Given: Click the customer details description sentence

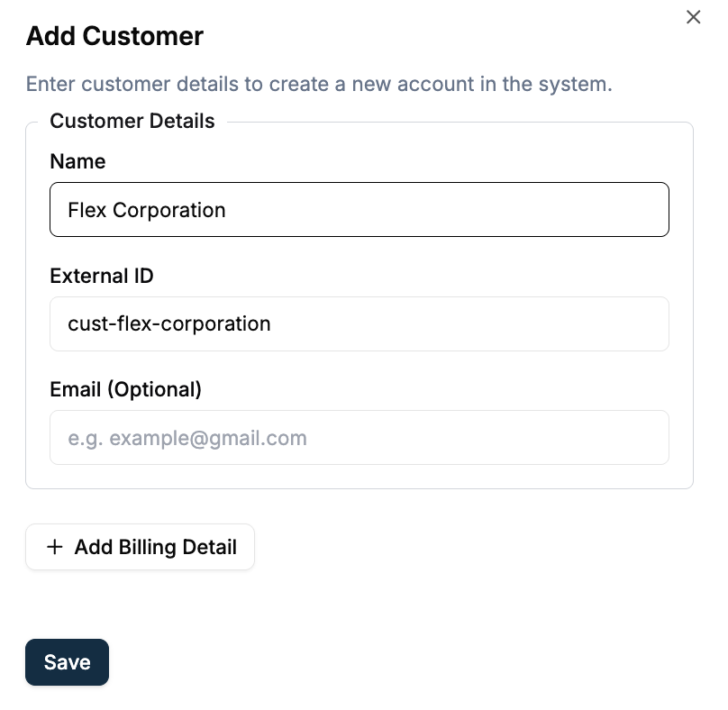Looking at the screenshot, I should (x=317, y=84).
